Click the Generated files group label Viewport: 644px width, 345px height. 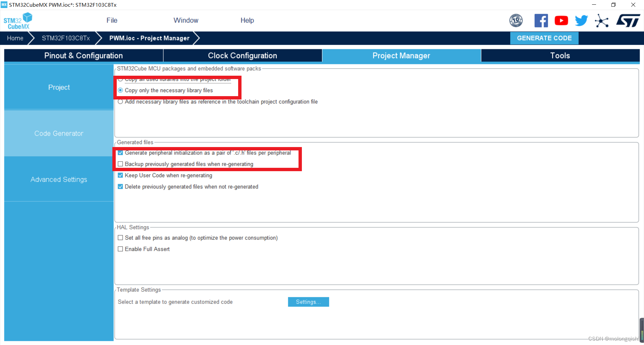pyautogui.click(x=135, y=142)
